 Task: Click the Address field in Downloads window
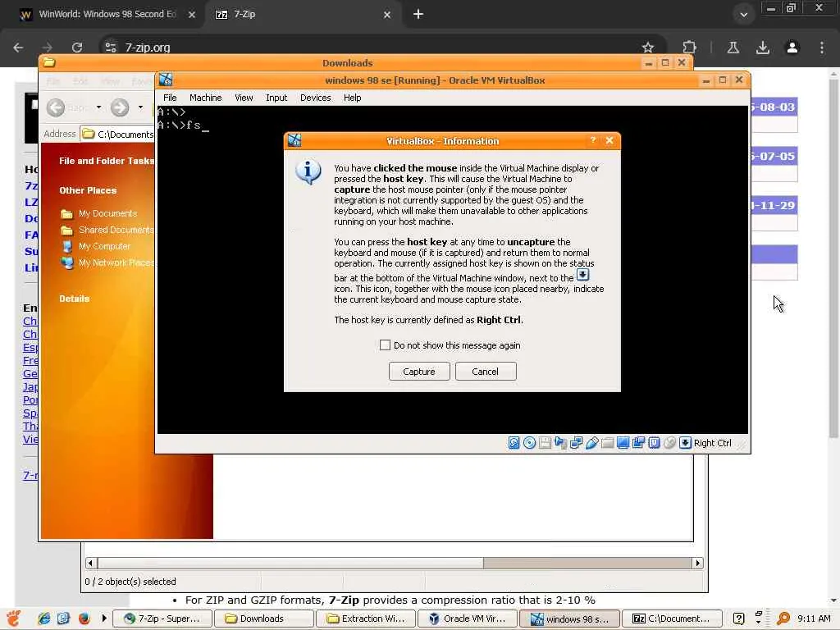pos(118,134)
